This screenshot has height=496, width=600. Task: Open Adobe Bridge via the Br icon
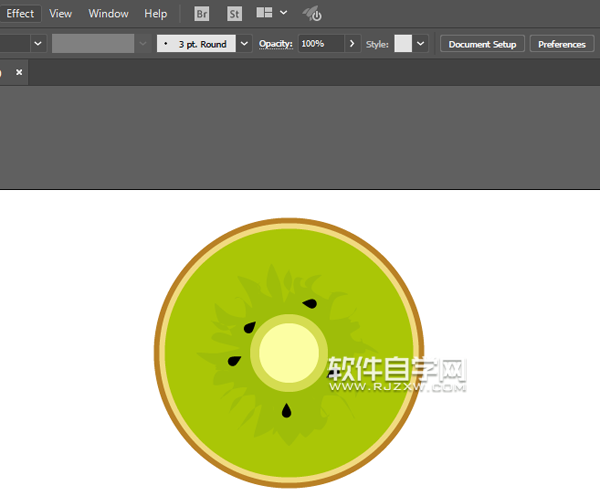[202, 14]
